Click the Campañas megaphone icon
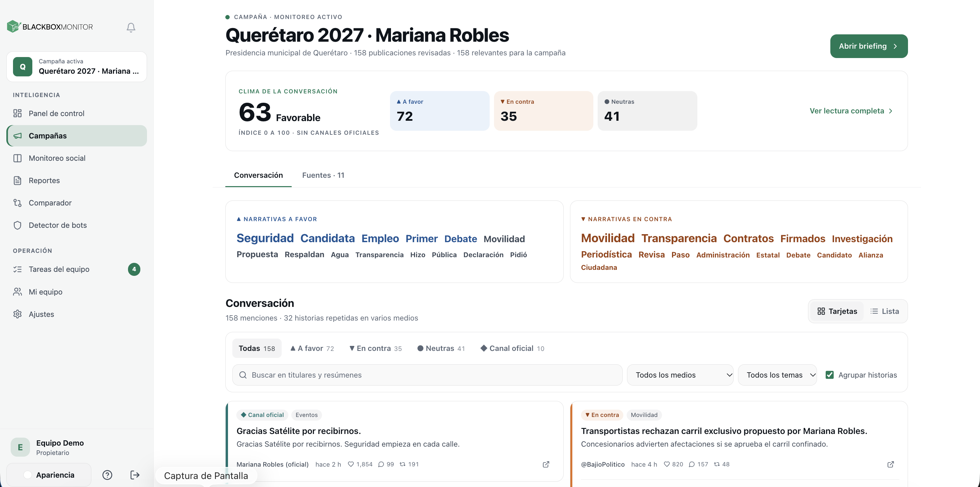 (17, 135)
